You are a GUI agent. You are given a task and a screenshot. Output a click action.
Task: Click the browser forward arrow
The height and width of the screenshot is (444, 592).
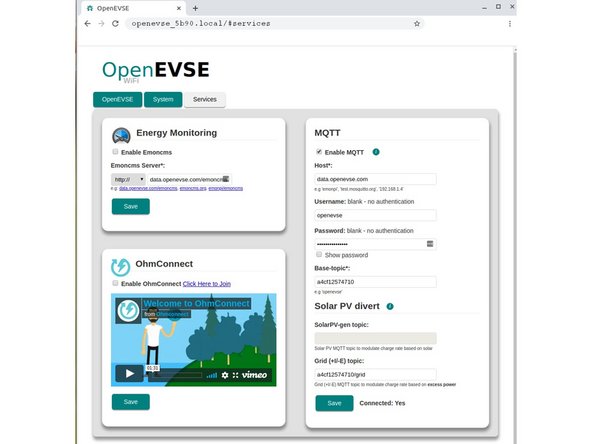click(101, 23)
